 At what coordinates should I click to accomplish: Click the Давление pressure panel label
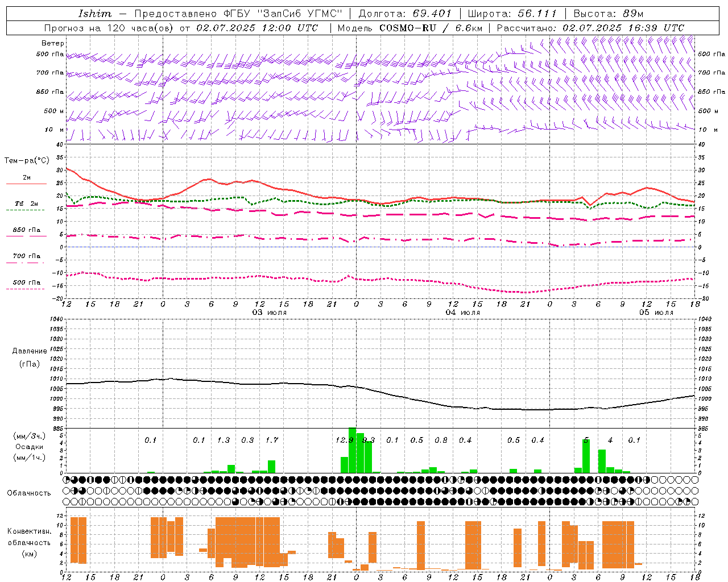coord(29,351)
